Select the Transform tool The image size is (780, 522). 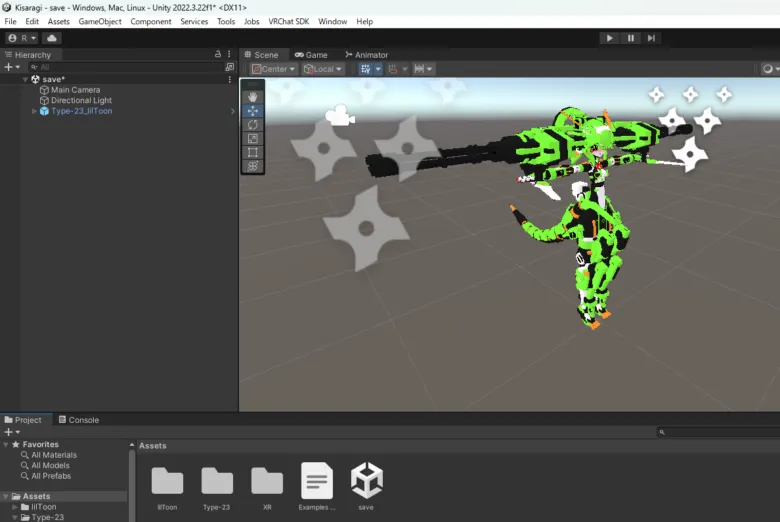pyautogui.click(x=253, y=166)
